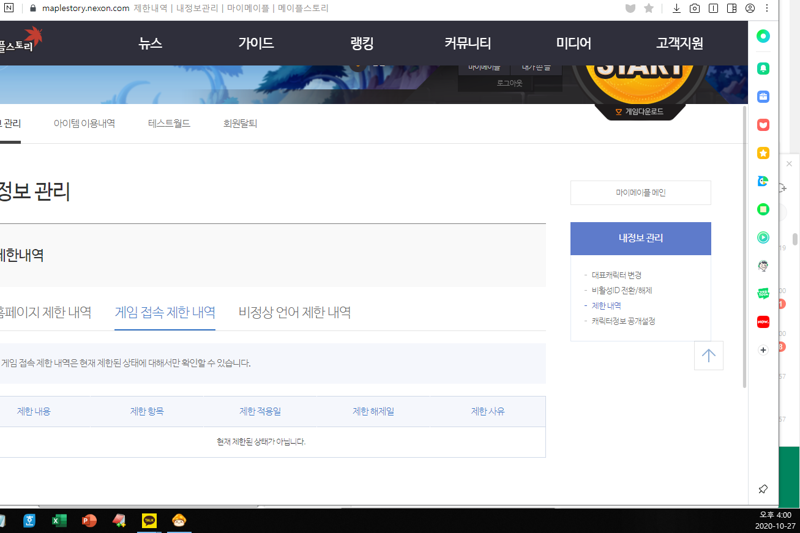Open the red notepad icon right of PowerPoint

119,521
